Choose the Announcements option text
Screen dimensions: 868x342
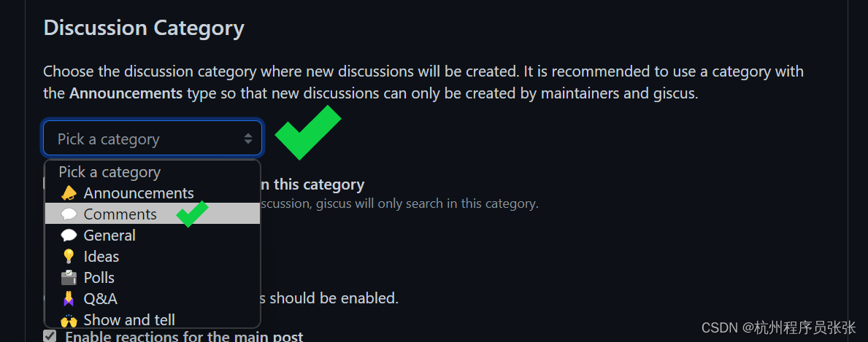(x=139, y=193)
